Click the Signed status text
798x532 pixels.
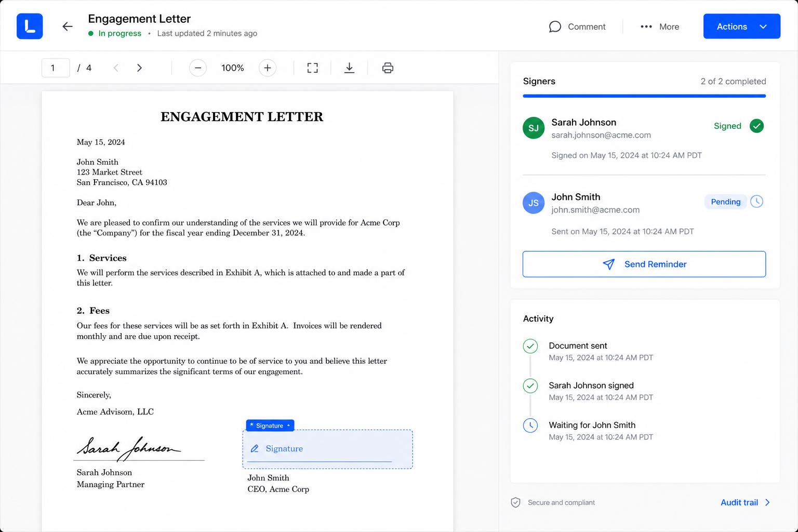pyautogui.click(x=727, y=126)
